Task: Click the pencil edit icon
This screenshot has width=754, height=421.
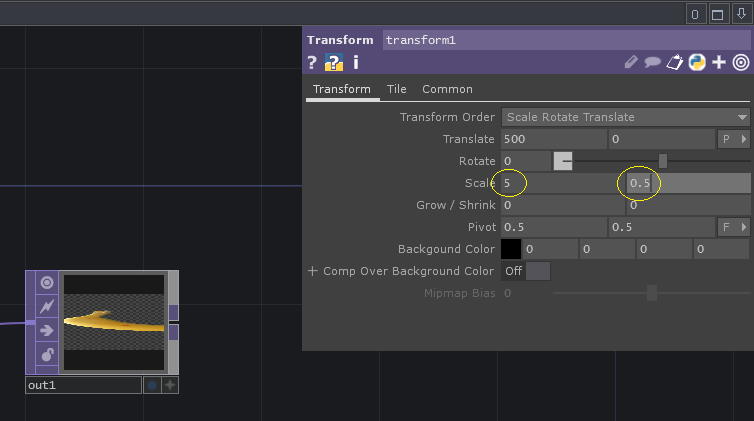Action: tap(631, 63)
